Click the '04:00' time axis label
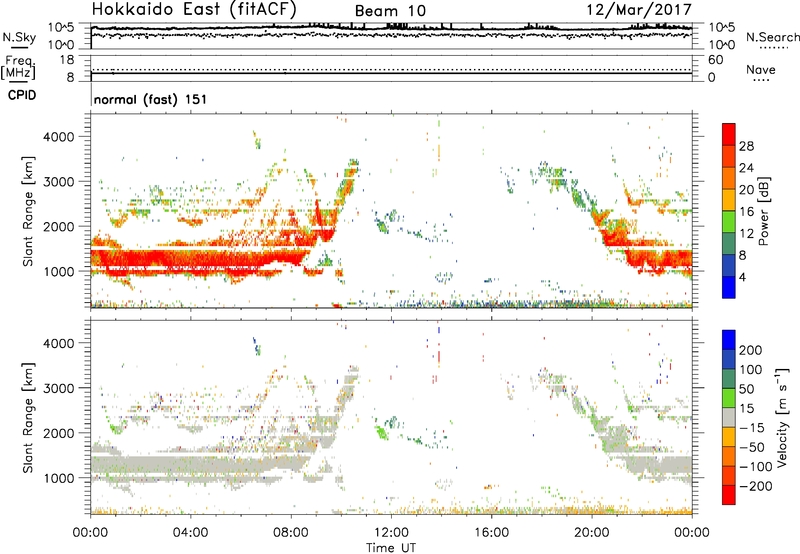 [x=190, y=533]
